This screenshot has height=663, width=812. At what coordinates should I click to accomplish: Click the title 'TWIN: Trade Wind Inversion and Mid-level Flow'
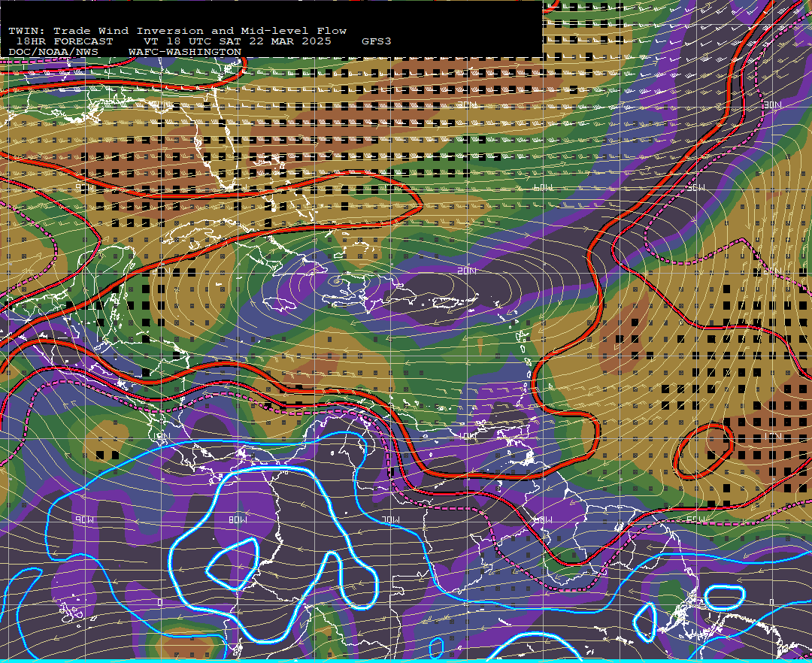177,31
